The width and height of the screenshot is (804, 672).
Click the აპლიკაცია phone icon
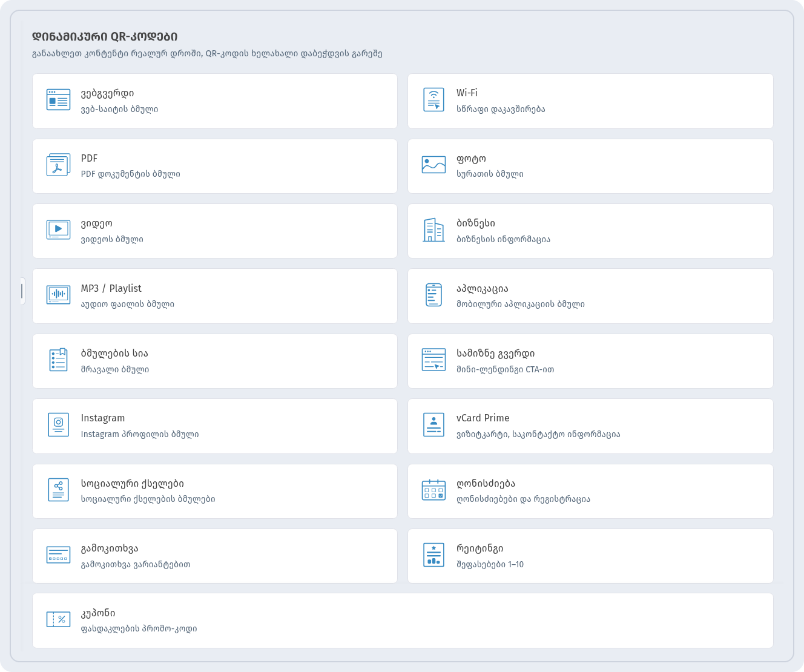coord(433,295)
